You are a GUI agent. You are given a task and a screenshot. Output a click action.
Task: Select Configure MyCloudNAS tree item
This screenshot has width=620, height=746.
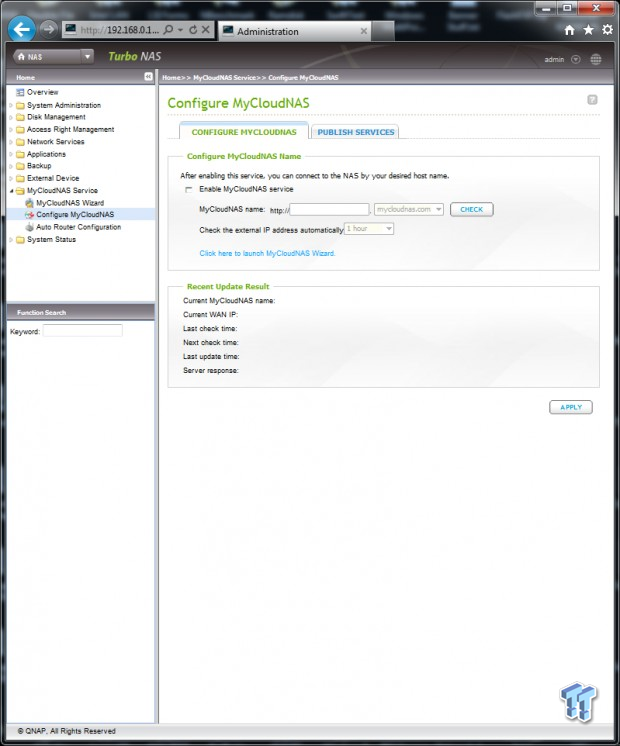pos(75,215)
